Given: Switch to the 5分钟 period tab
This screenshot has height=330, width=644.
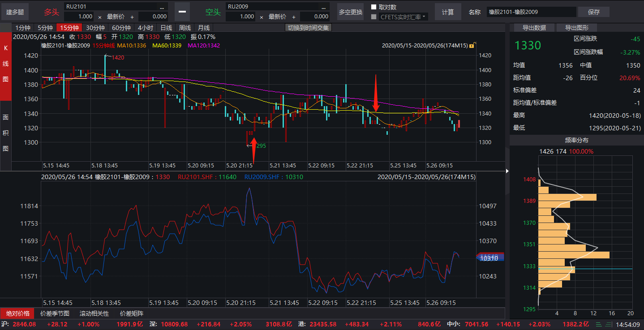Looking at the screenshot, I should click(45, 27).
